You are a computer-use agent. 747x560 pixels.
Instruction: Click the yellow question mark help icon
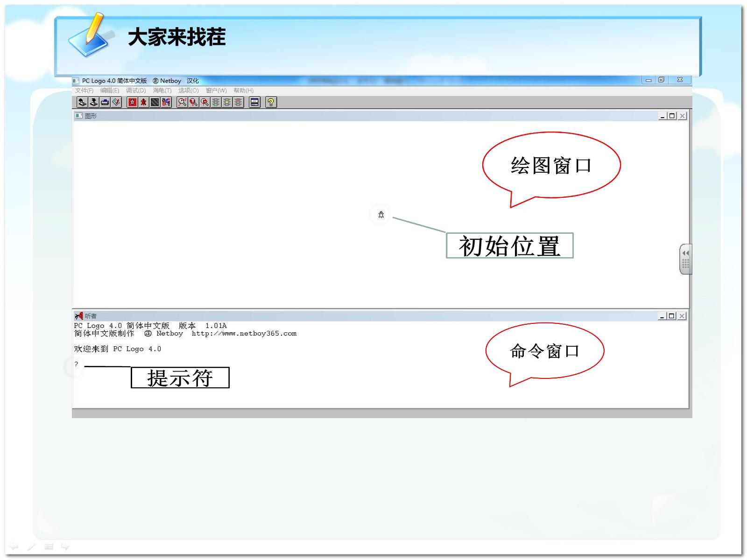tap(271, 102)
